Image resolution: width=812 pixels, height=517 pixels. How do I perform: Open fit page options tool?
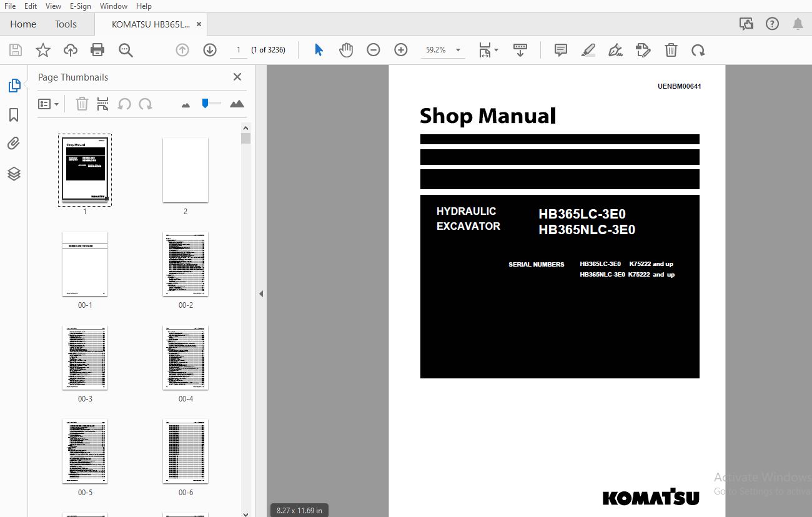tap(488, 50)
